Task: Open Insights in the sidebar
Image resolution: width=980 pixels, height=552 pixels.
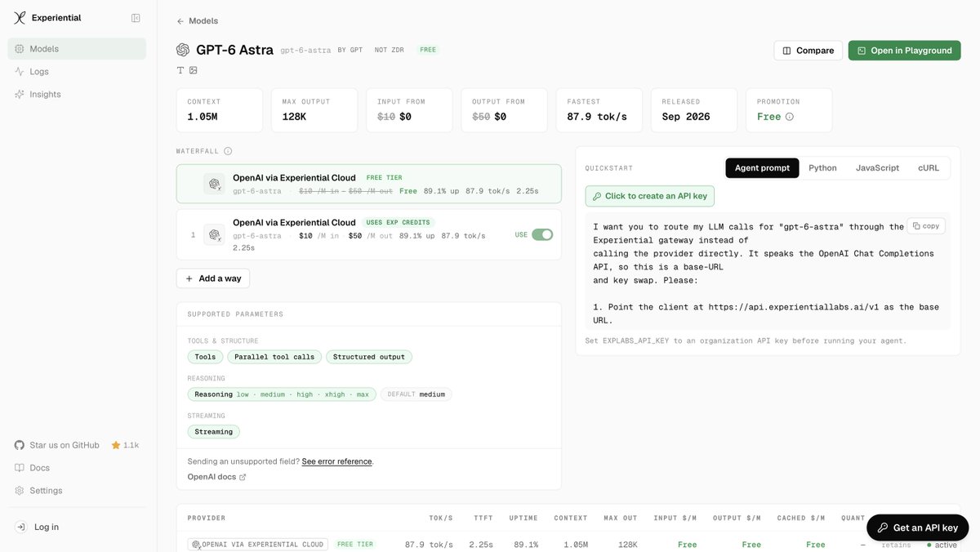Action: [x=77, y=95]
